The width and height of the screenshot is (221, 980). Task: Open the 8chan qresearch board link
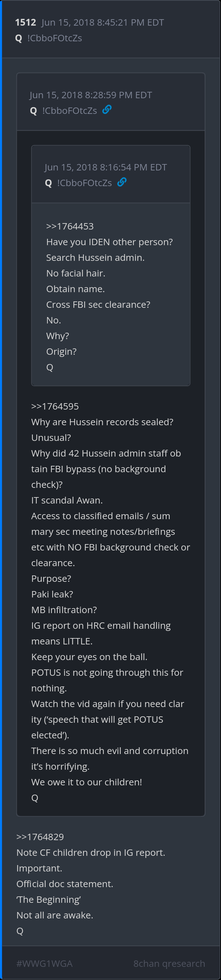pyautogui.click(x=169, y=963)
